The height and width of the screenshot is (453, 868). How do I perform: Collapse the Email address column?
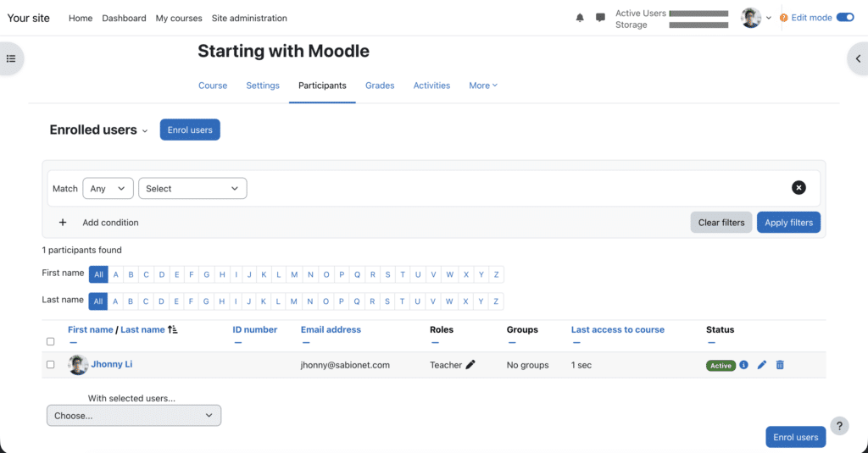306,342
